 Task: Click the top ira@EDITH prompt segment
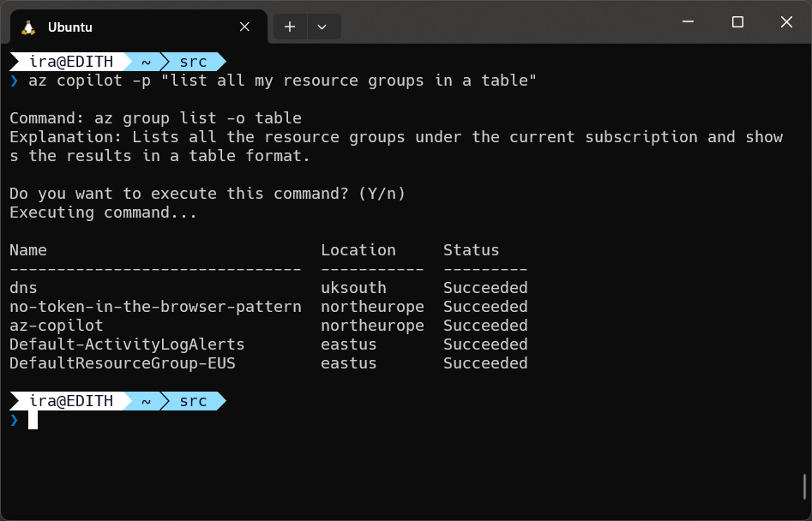(71, 62)
